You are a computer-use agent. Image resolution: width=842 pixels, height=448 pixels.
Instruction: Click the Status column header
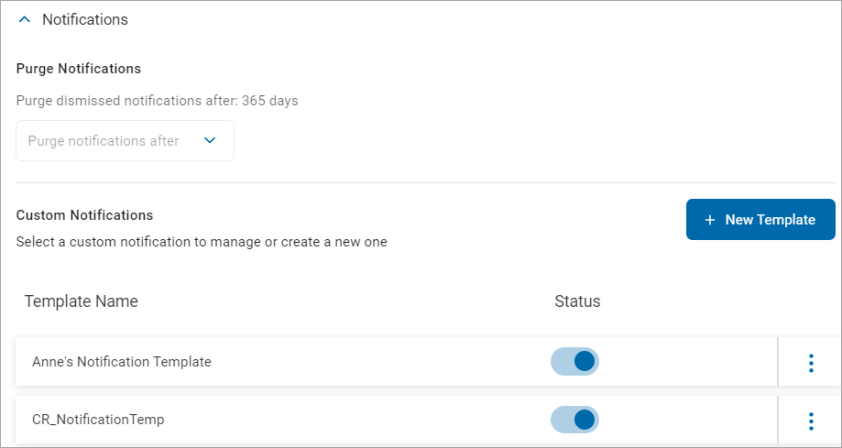577,301
